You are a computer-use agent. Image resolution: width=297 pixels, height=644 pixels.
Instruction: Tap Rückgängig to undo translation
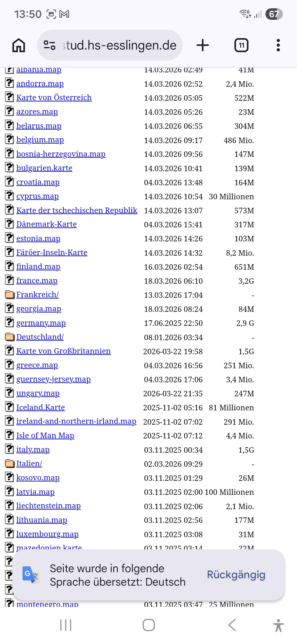click(236, 575)
